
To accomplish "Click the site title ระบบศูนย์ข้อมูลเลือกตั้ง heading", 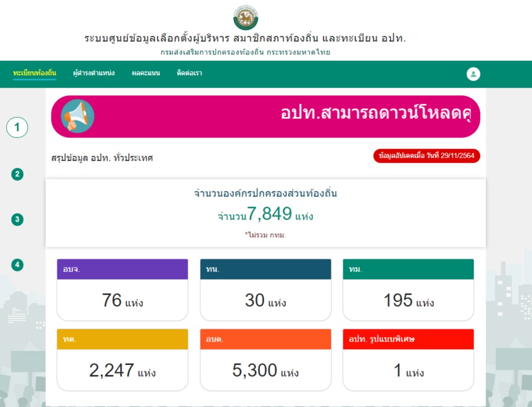I will pos(245,38).
